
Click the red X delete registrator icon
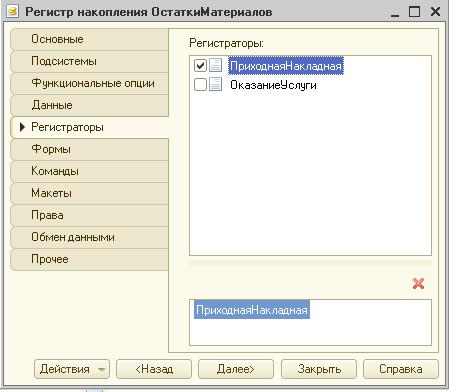(x=418, y=284)
